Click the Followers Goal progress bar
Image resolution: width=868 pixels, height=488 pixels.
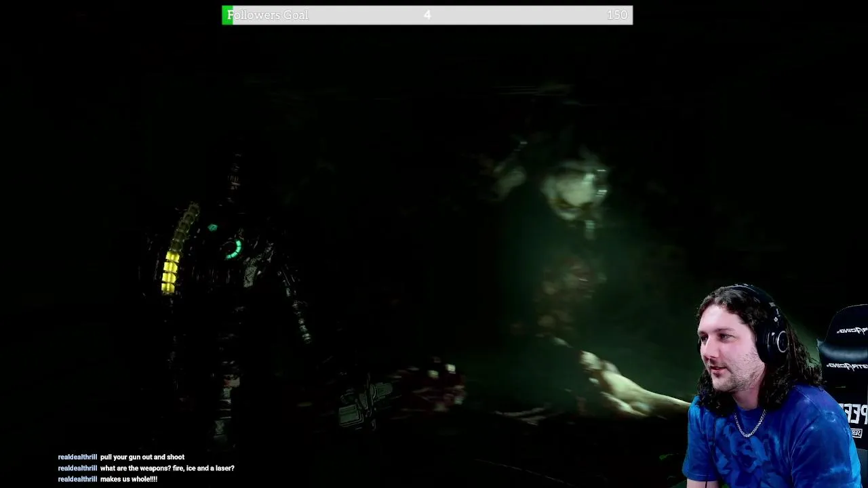(427, 15)
